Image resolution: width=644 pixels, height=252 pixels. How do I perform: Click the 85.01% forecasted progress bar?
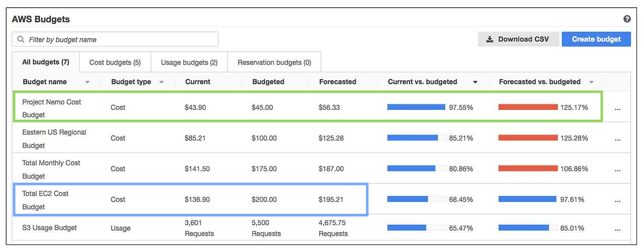coord(528,228)
